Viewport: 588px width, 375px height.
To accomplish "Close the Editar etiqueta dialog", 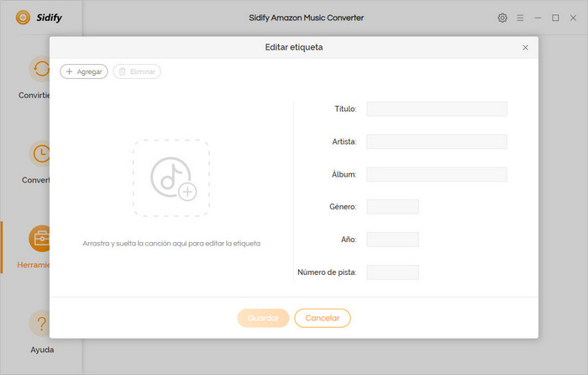I will [x=525, y=47].
